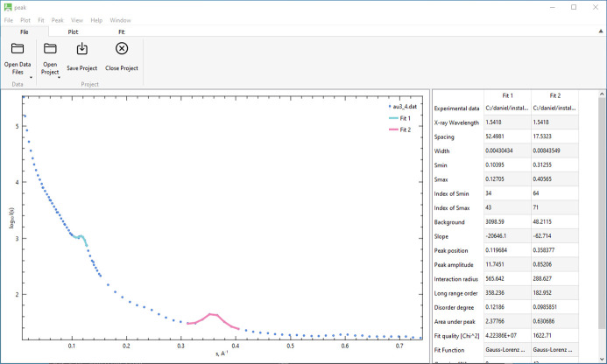Click the Open Project folder icon
Screen dimensions: 607x364
click(x=50, y=49)
